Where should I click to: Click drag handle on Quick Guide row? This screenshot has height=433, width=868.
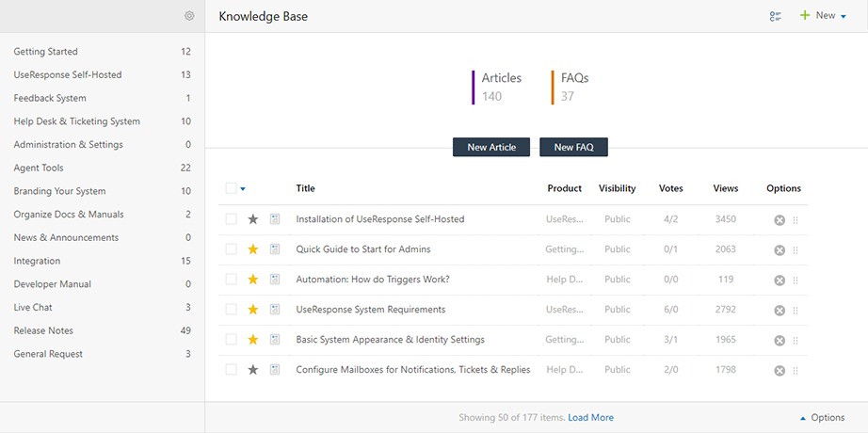pyautogui.click(x=796, y=250)
